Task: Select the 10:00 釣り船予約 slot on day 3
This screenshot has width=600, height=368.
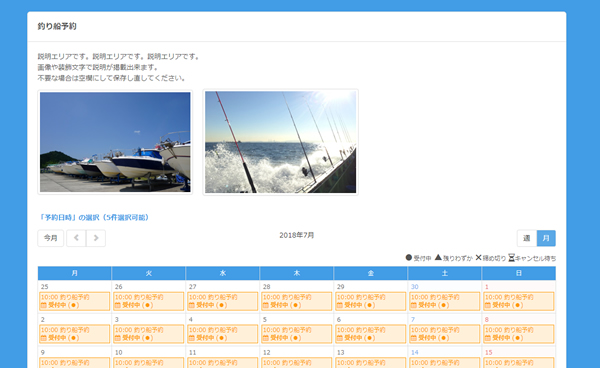Action: pos(148,334)
